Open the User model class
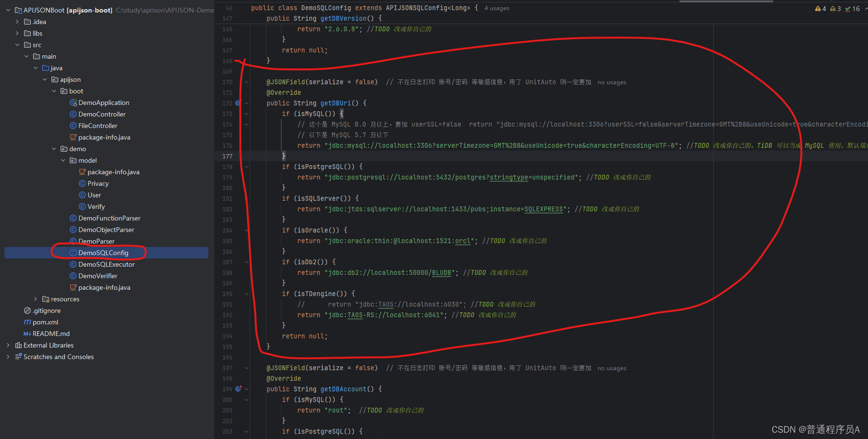The width and height of the screenshot is (868, 439). coord(94,195)
